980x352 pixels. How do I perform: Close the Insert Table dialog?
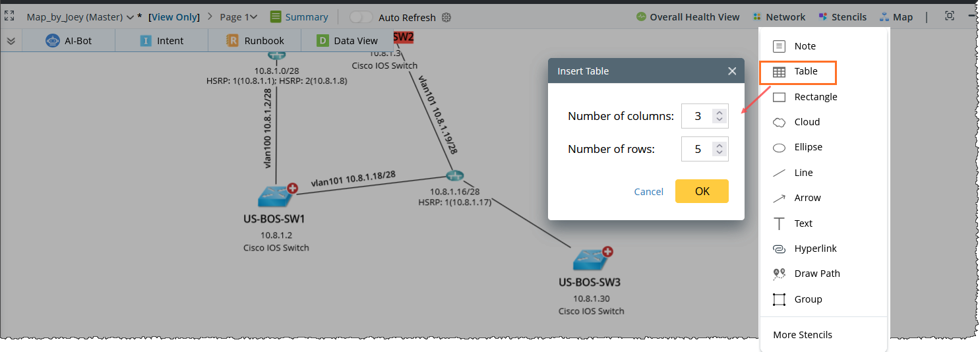pyautogui.click(x=732, y=71)
